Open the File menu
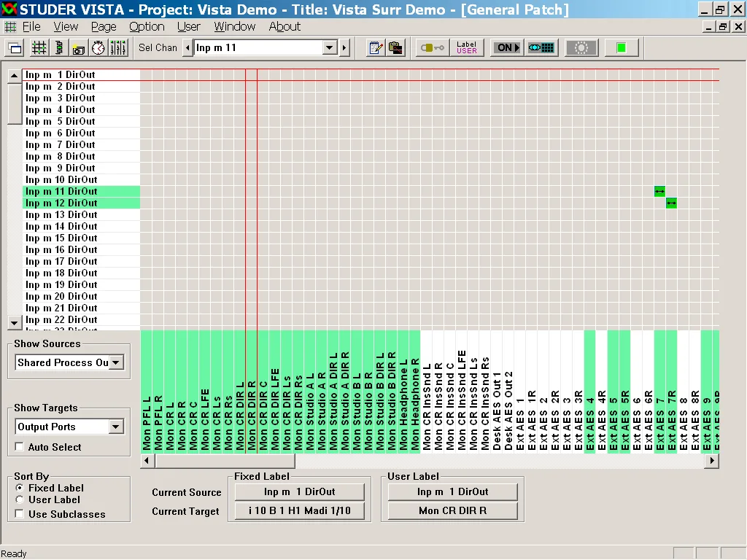 pos(31,27)
